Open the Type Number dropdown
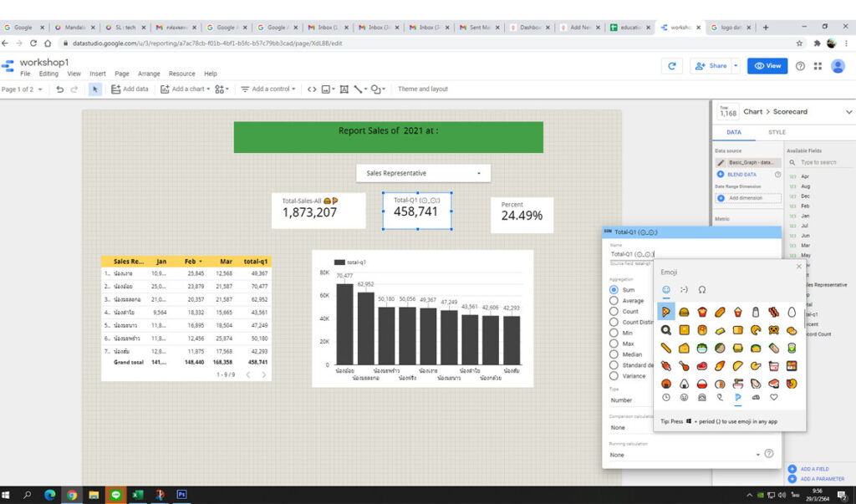The height and width of the screenshot is (504, 856). pos(630,400)
